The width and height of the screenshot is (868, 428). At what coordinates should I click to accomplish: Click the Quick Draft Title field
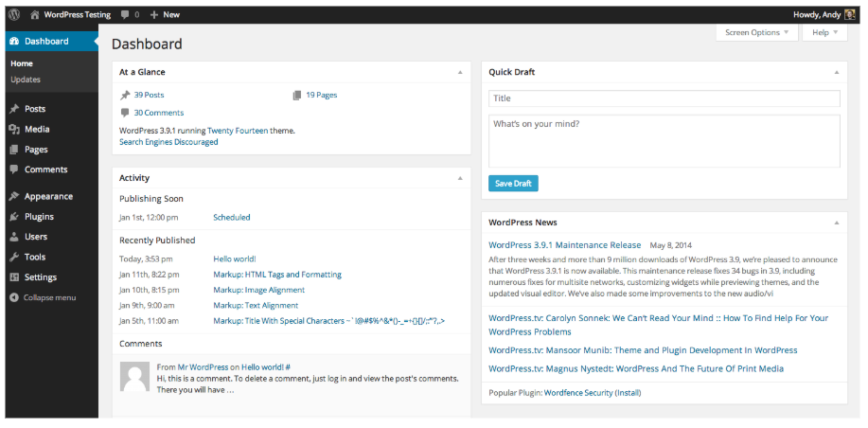664,98
